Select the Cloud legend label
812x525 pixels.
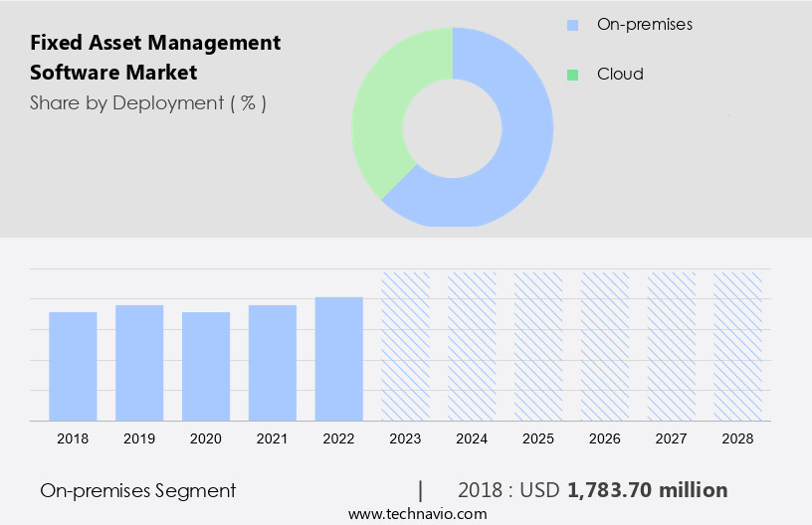click(620, 75)
